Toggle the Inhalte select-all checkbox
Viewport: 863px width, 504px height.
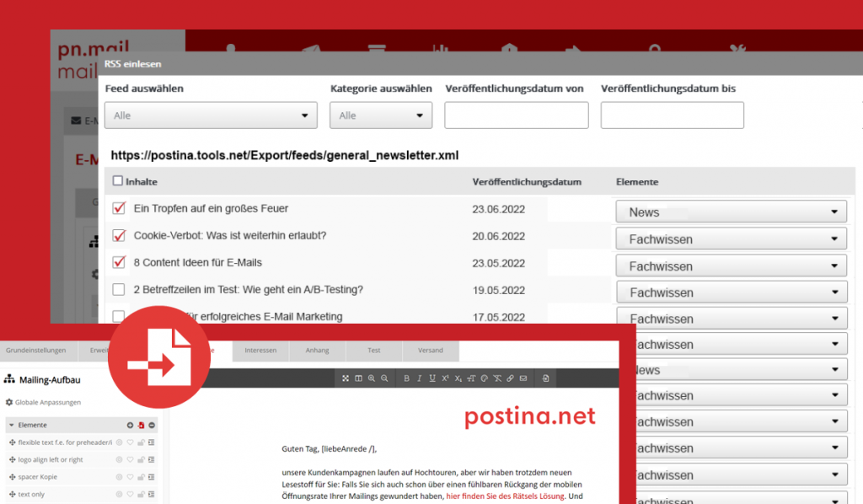pos(117,181)
